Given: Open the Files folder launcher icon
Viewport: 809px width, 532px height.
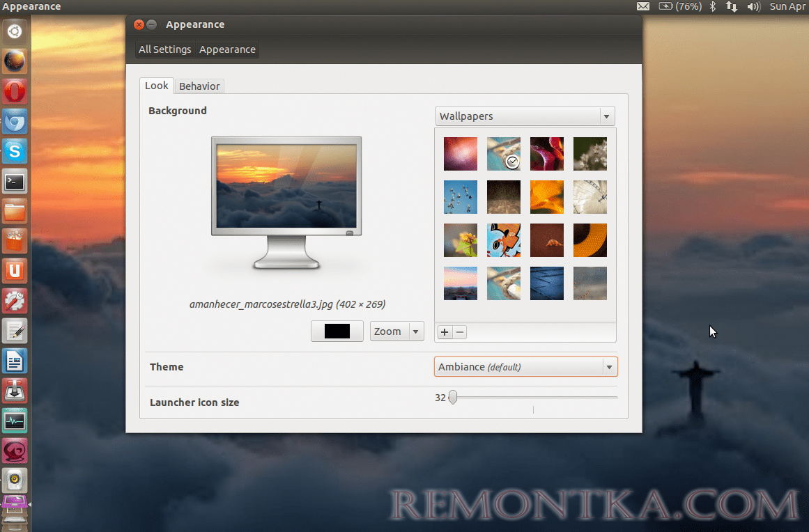Looking at the screenshot, I should click(x=15, y=212).
